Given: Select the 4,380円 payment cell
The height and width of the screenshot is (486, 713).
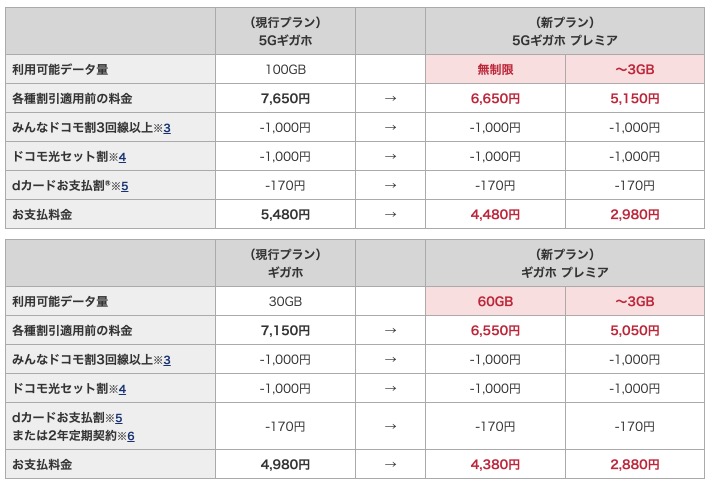Looking at the screenshot, I should (495, 464).
